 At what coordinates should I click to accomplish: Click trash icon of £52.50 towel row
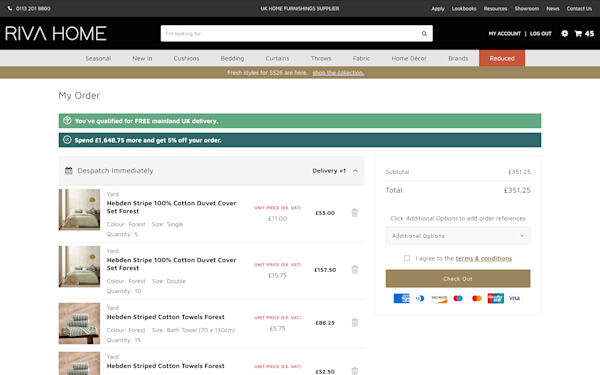[355, 371]
